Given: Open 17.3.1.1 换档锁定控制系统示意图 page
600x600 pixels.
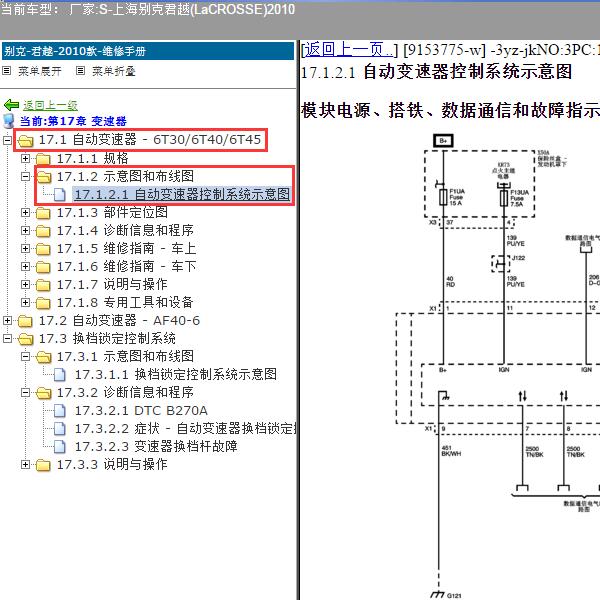Looking at the screenshot, I should pos(176,374).
